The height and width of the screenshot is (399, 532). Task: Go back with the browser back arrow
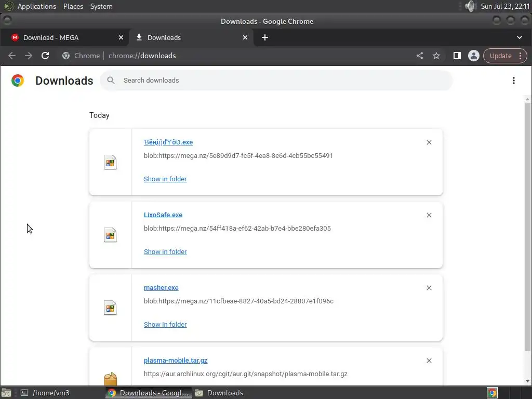point(12,56)
